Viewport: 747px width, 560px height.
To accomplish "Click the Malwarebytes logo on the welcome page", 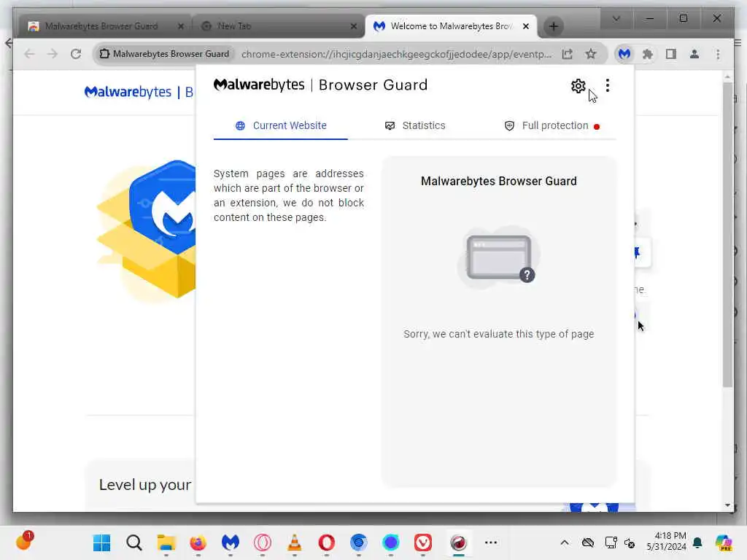I will tap(127, 92).
